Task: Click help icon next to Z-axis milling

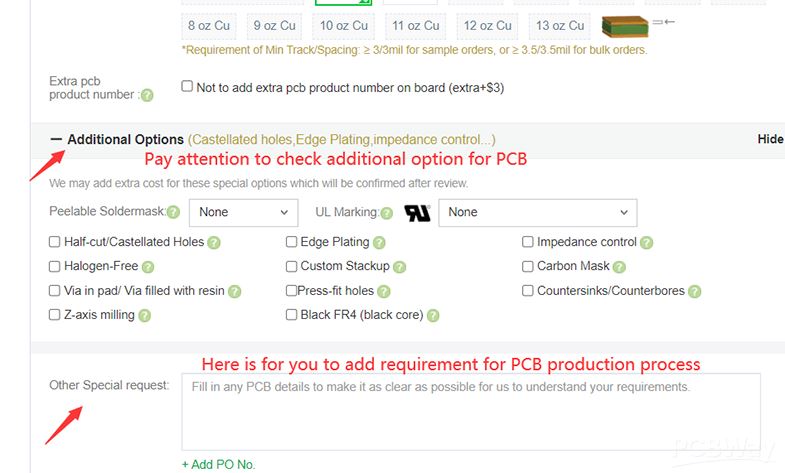Action: point(145,316)
